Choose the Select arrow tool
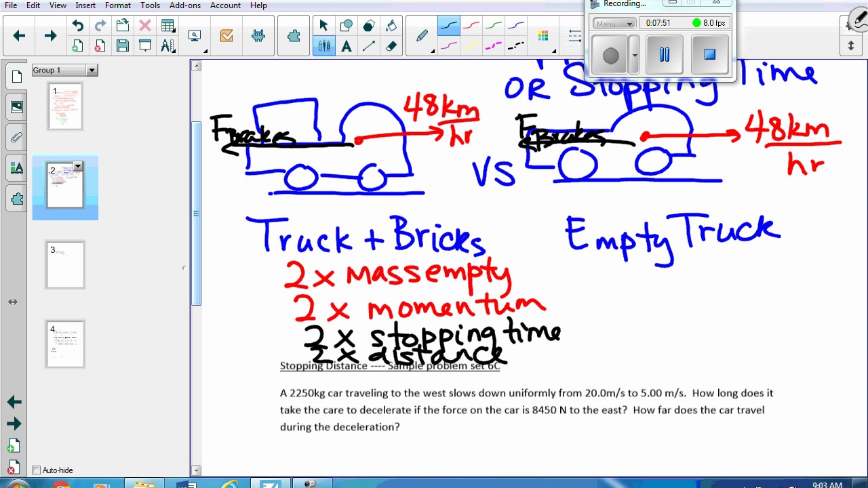This screenshot has height=488, width=868. pos(323,26)
